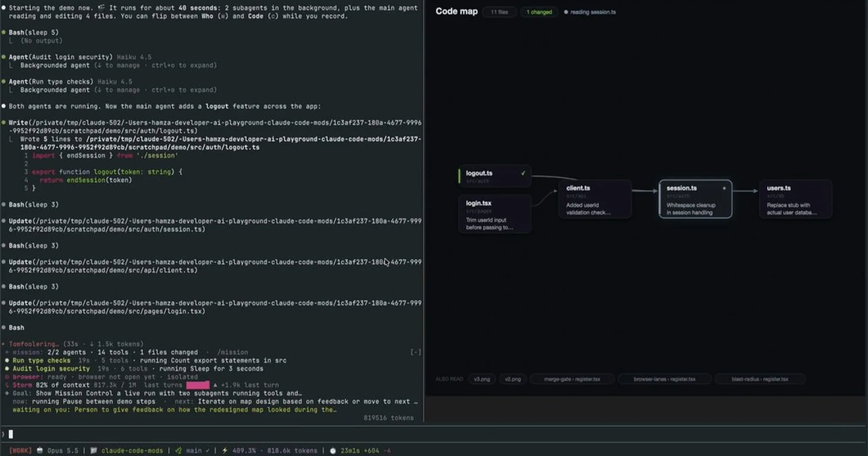Click the /mission command text
The image size is (868, 456).
click(233, 352)
